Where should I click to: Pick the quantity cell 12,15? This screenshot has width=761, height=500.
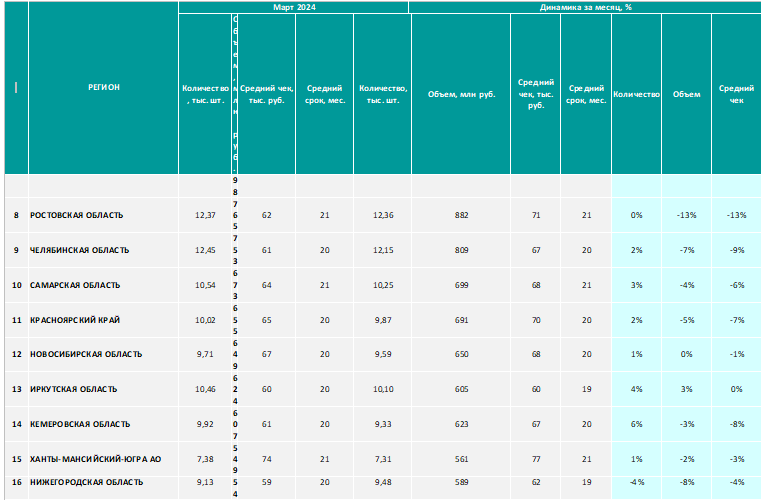(383, 250)
